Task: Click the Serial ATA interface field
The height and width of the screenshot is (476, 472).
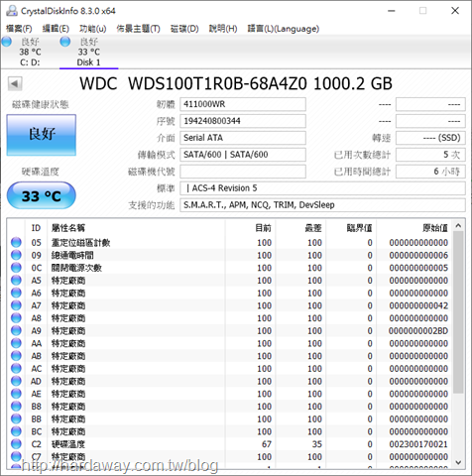Action: [243, 138]
